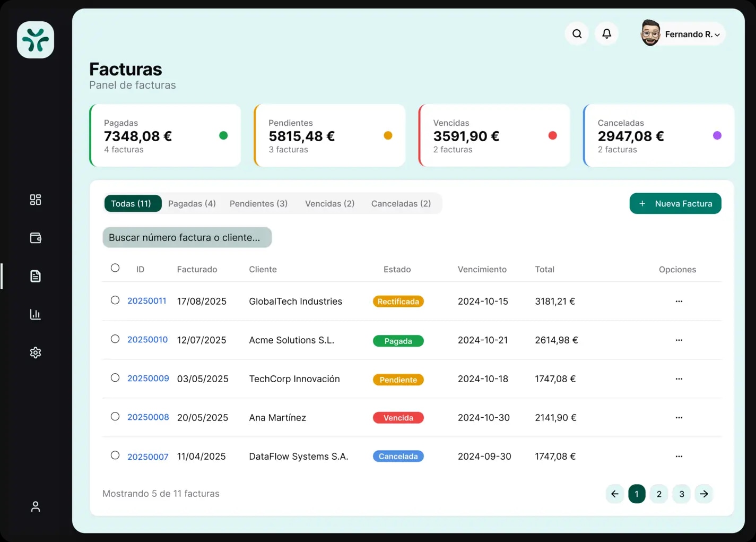Viewport: 756px width, 542px height.
Task: Click the search magnifier icon in the header
Action: point(577,33)
